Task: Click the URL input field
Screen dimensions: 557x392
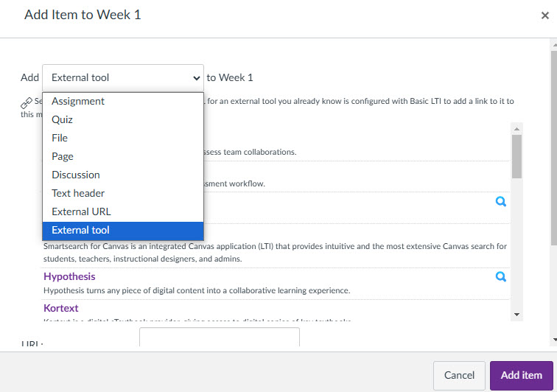Action: (x=220, y=337)
